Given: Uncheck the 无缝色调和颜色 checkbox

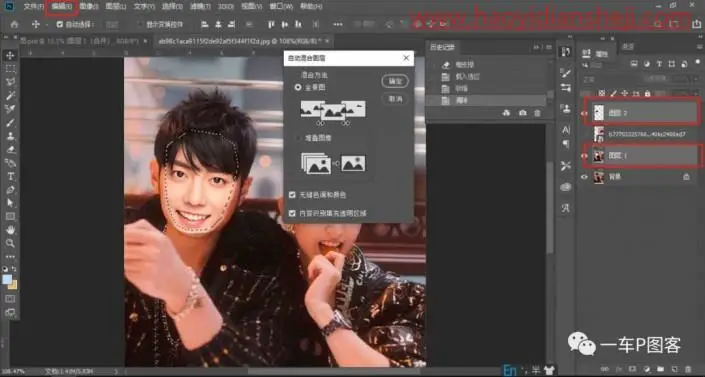Looking at the screenshot, I should coord(292,195).
